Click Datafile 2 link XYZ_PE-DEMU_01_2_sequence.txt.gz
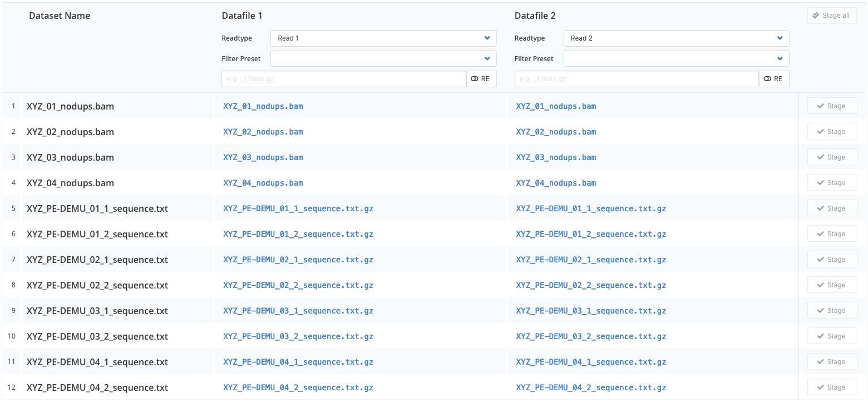868x403 pixels. 591,234
